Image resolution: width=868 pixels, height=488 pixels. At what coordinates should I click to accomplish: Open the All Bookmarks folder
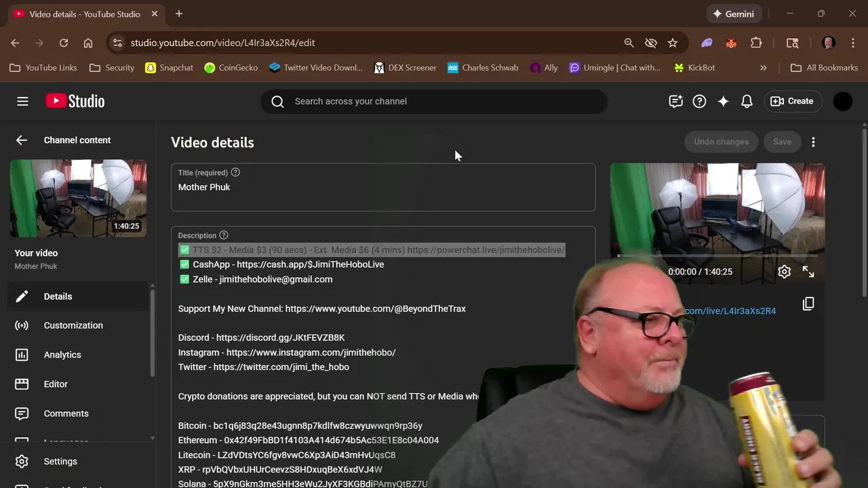(824, 68)
